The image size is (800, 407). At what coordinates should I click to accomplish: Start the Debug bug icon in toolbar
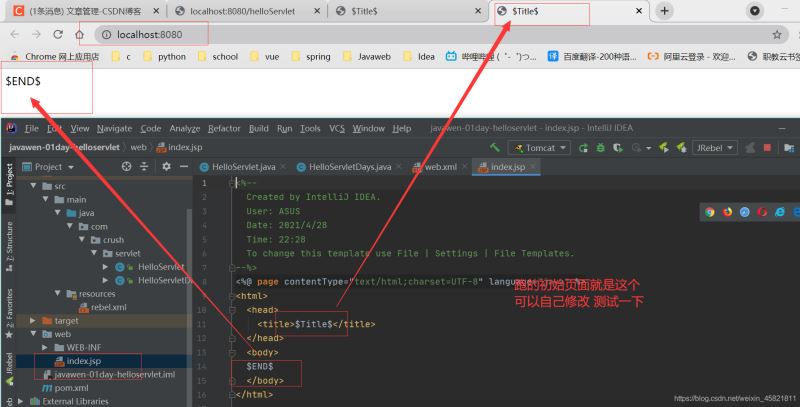(x=601, y=148)
